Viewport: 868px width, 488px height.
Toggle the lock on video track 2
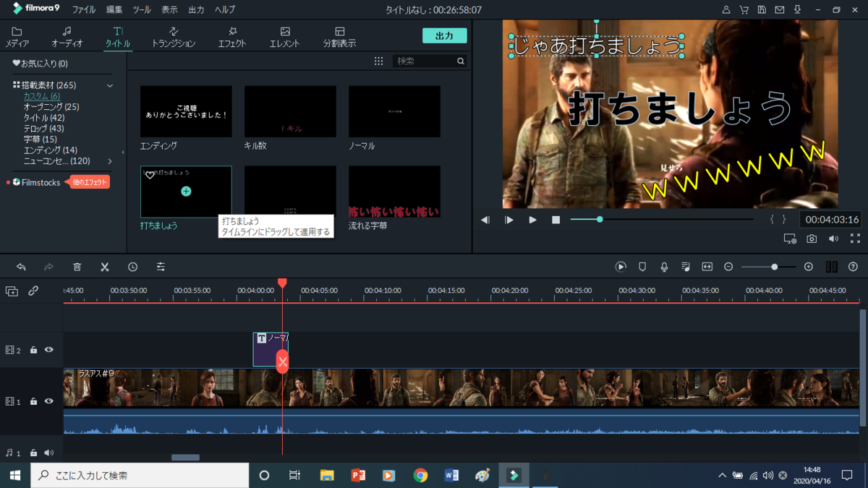33,350
